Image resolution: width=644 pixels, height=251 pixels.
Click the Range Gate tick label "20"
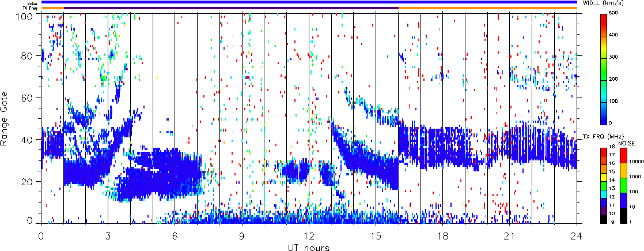tap(26, 182)
